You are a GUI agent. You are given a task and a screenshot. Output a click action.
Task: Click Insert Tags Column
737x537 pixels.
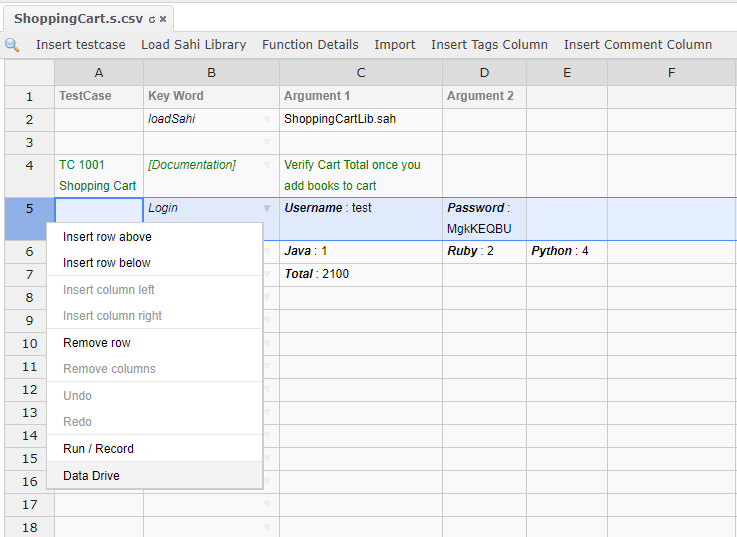point(489,45)
